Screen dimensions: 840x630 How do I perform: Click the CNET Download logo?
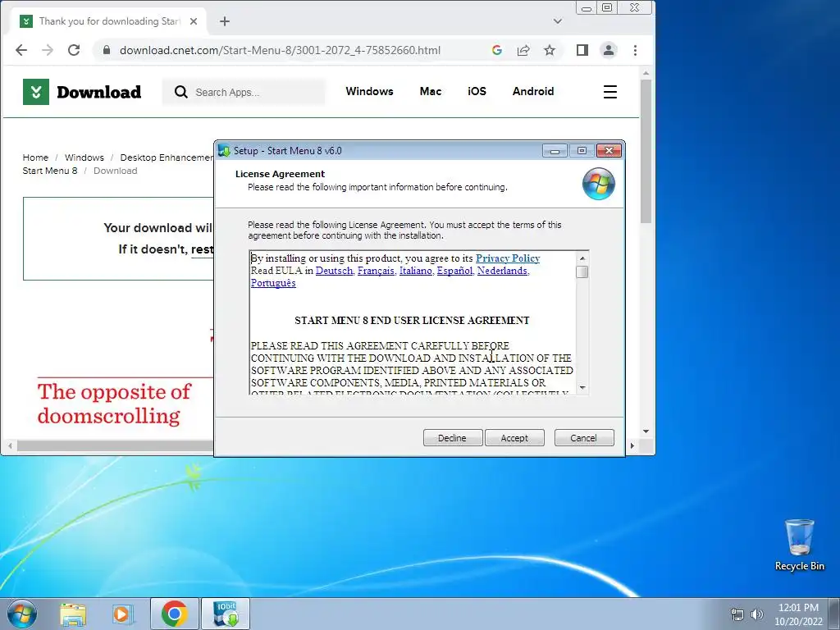coord(82,92)
